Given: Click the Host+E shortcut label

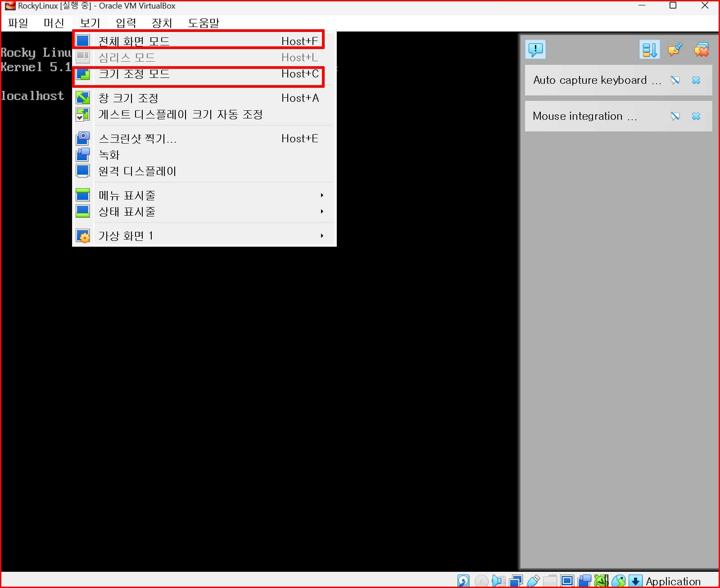Looking at the screenshot, I should [x=299, y=139].
